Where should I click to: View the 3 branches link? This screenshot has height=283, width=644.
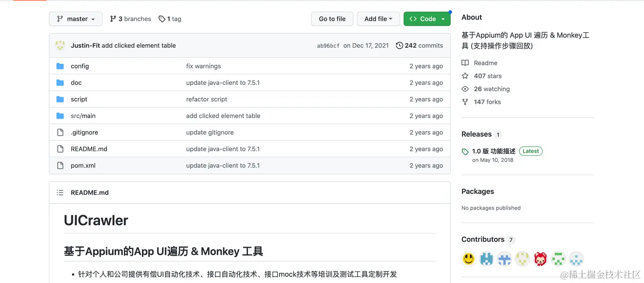130,19
